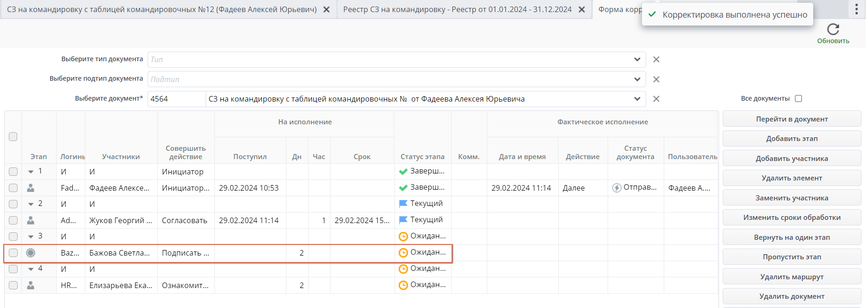Collapse stage 4 with its arrow

[31, 269]
